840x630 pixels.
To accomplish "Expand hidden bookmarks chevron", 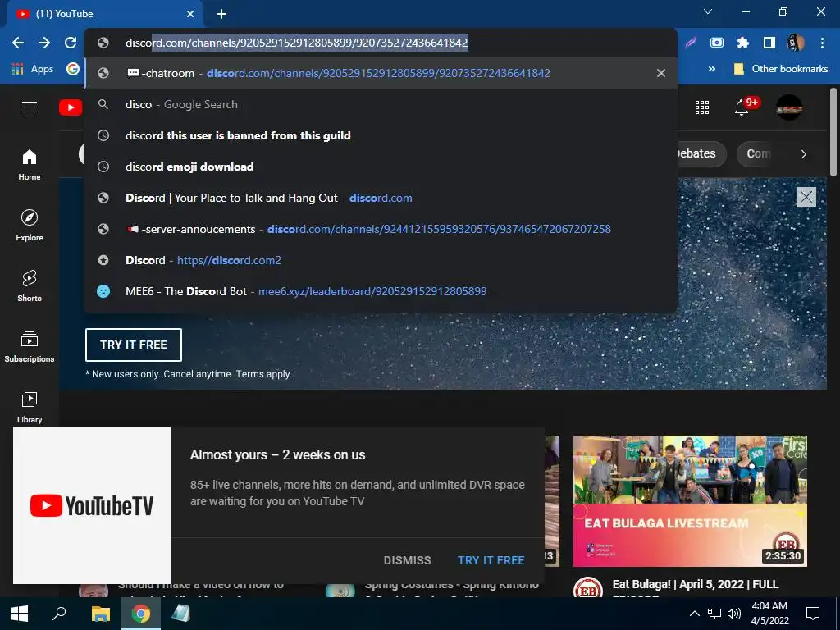I will [x=712, y=69].
